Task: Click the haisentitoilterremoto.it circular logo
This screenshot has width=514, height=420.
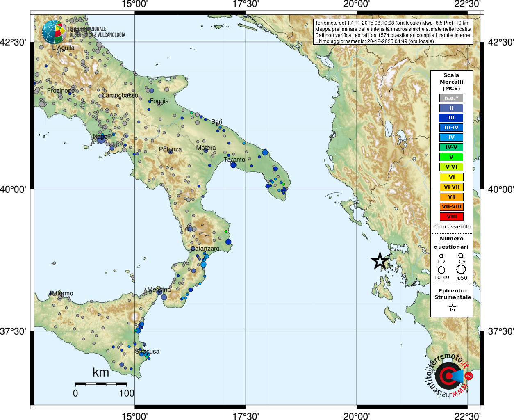Action: pyautogui.click(x=449, y=375)
